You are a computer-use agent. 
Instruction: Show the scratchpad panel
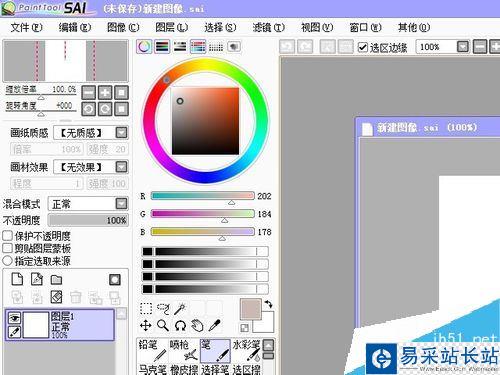234,47
